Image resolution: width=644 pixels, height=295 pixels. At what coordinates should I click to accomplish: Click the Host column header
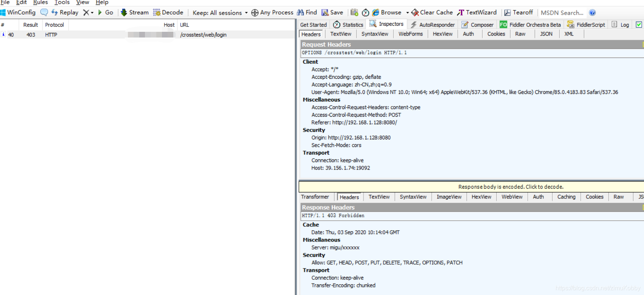point(123,25)
